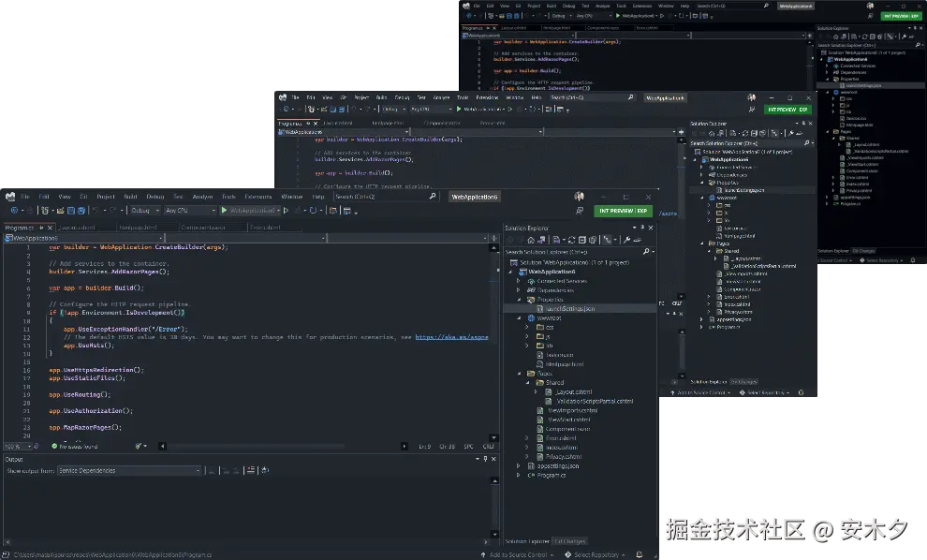927x560 pixels.
Task: Click the search magnifier icon in front Solution Explorer
Action: [x=646, y=252]
